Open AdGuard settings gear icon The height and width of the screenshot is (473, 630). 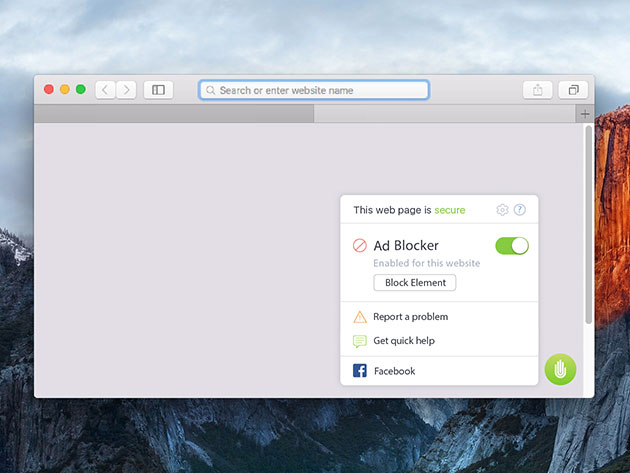tap(503, 210)
